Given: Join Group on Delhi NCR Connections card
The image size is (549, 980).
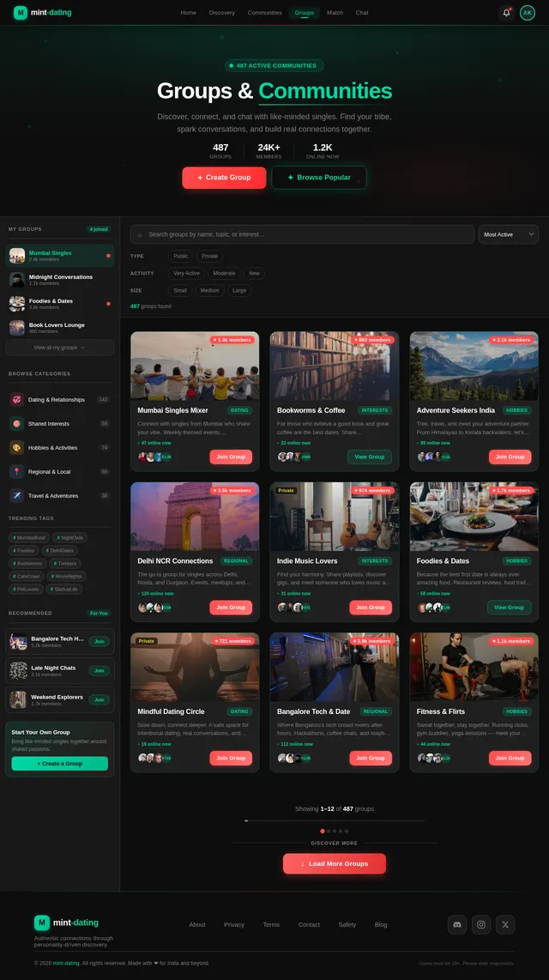Looking at the screenshot, I should [231, 608].
